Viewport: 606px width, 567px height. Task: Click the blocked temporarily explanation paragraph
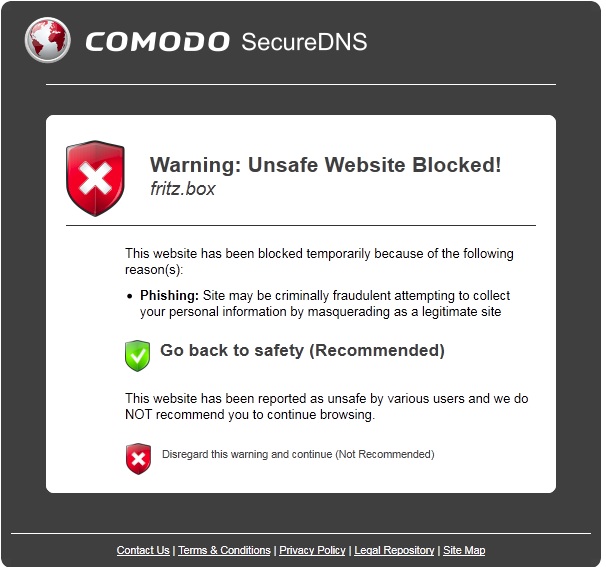319,262
